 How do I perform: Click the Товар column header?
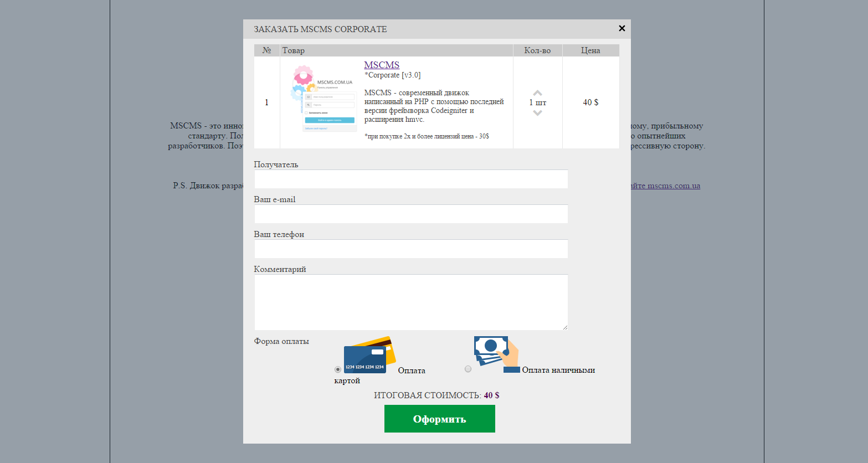pyautogui.click(x=397, y=50)
